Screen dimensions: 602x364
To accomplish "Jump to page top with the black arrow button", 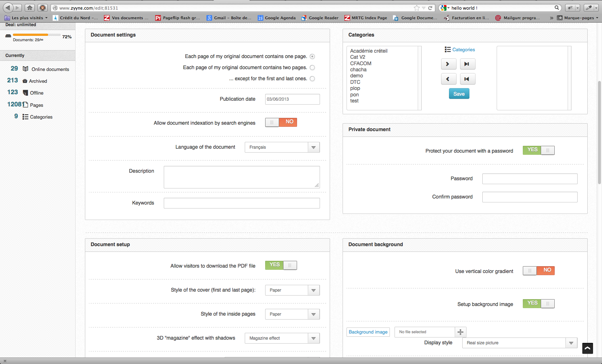I will pos(588,348).
